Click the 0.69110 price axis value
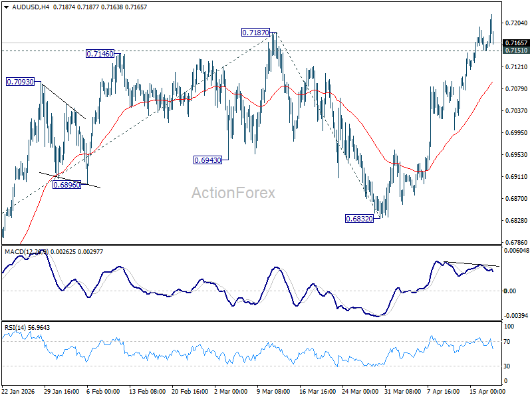Image resolution: width=532 pixels, height=399 pixels. [x=517, y=176]
